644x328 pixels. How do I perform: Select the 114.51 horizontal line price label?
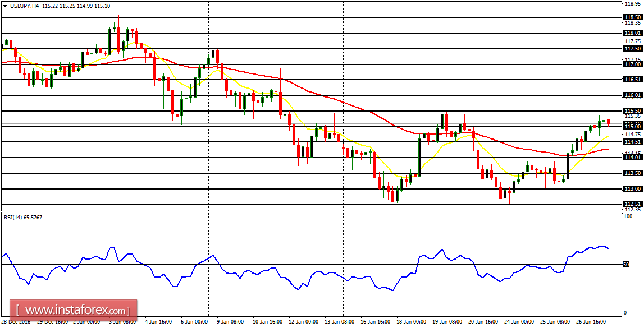pos(633,142)
